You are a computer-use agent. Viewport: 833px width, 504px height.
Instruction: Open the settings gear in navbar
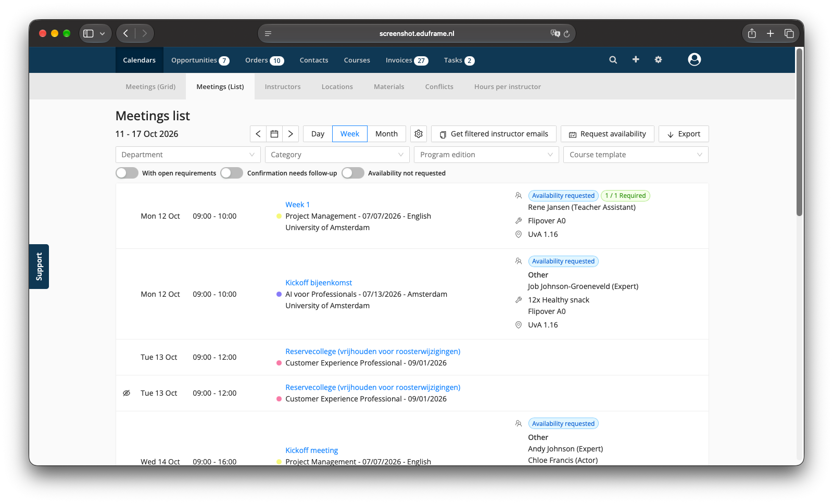point(658,60)
